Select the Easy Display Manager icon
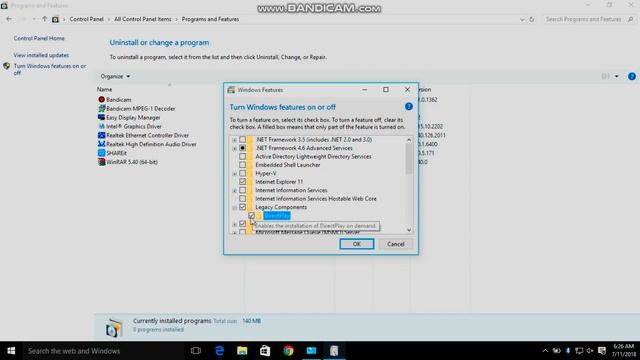The image size is (640, 360). [x=102, y=118]
